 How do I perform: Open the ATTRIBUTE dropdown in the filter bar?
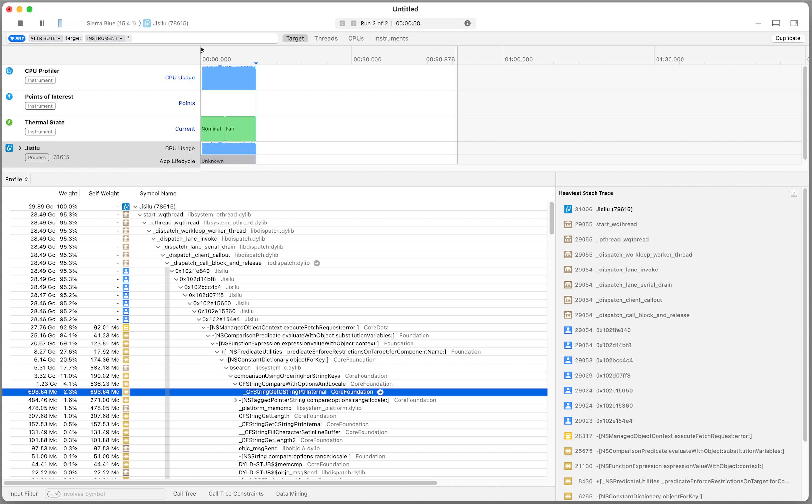click(45, 38)
